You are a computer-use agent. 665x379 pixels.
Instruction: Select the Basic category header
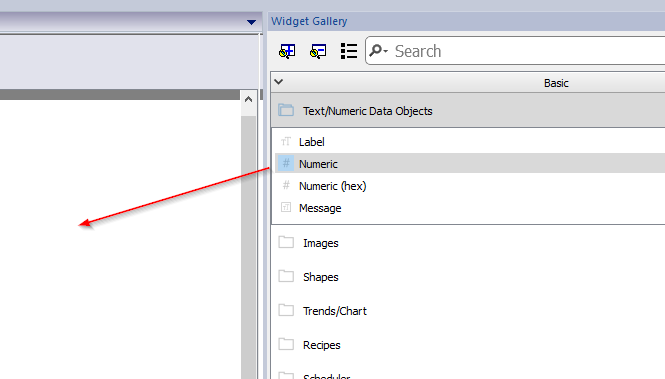tap(468, 83)
